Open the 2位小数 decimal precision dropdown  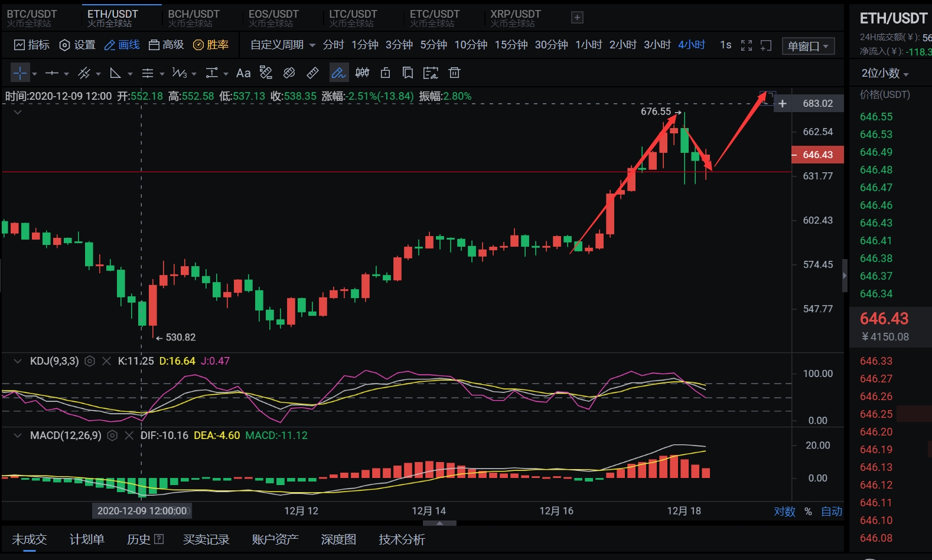coord(885,73)
